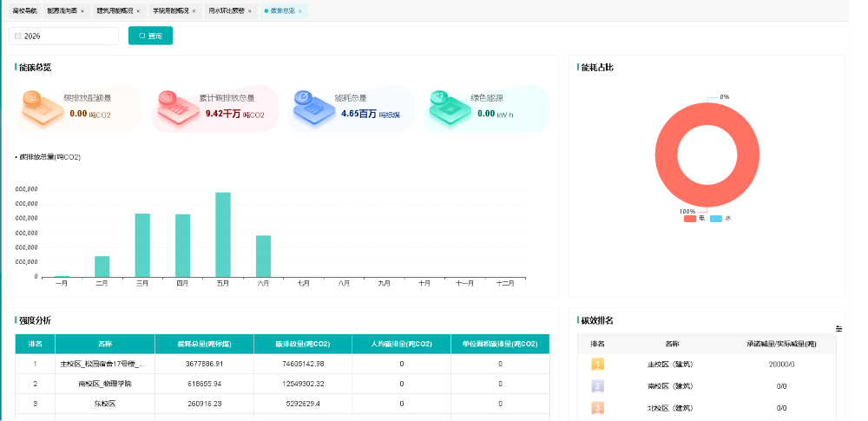Screen dimensions: 868x421
Task: Click the 主校区_松园宿舍17号楼 row name
Action: point(103,365)
